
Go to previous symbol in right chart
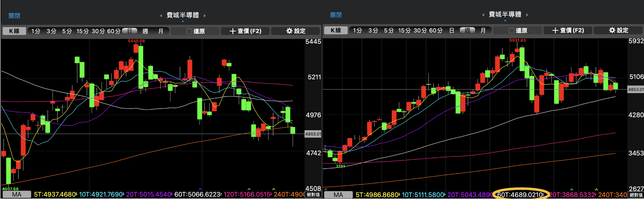point(483,15)
